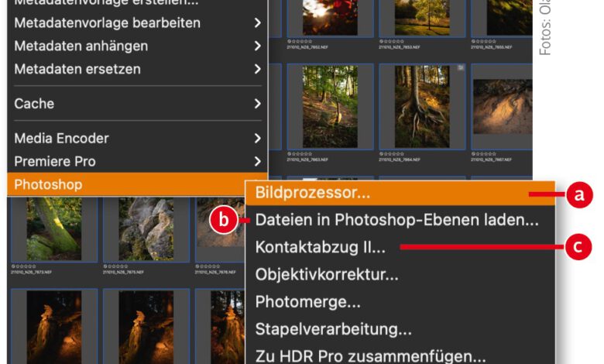604x364 pixels.
Task: Click file name 211010_NZ6_7873.NEF
Action: coord(31,272)
